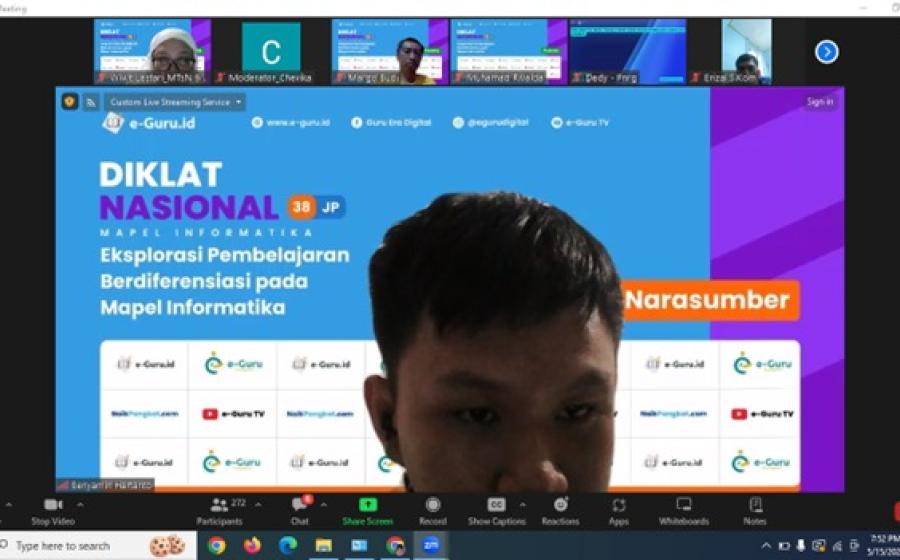Open the Chat panel
900x560 pixels.
pyautogui.click(x=300, y=505)
